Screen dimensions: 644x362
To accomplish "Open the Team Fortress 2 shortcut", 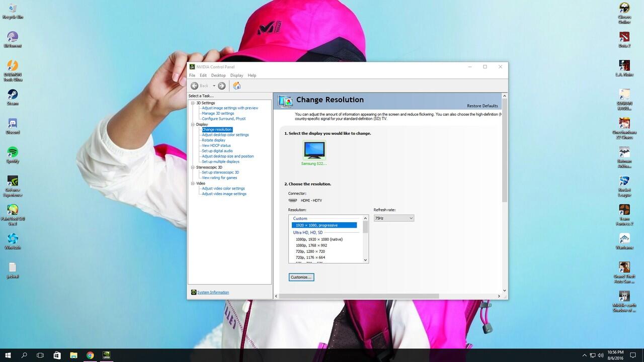I will click(x=624, y=215).
